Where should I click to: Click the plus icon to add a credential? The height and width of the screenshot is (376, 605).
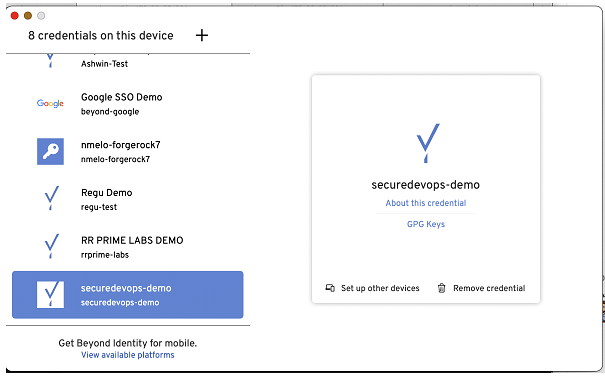[x=202, y=35]
